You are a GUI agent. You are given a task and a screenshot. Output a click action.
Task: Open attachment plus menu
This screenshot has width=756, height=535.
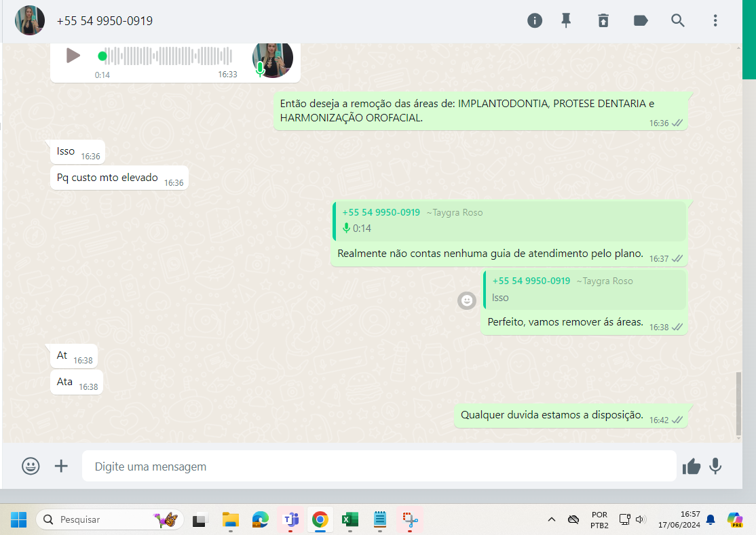tap(61, 466)
